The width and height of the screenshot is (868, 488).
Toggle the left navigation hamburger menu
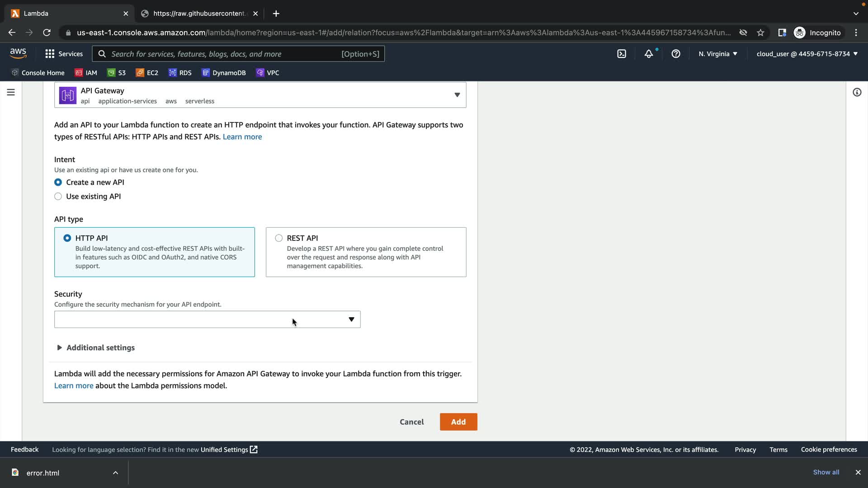pos(11,92)
